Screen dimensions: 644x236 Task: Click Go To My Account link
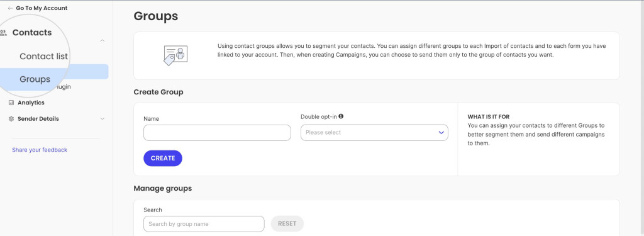(42, 8)
